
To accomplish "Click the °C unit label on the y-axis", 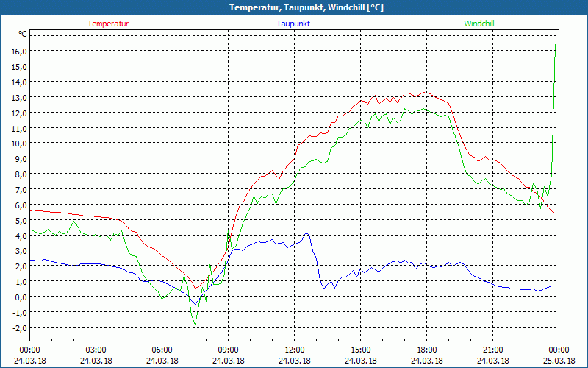I will [23, 34].
